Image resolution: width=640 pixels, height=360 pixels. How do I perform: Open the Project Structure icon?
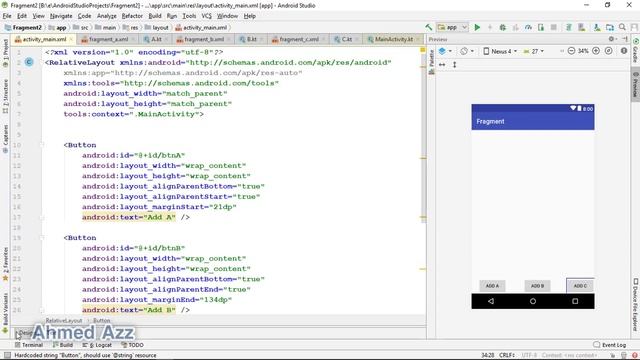[610, 27]
